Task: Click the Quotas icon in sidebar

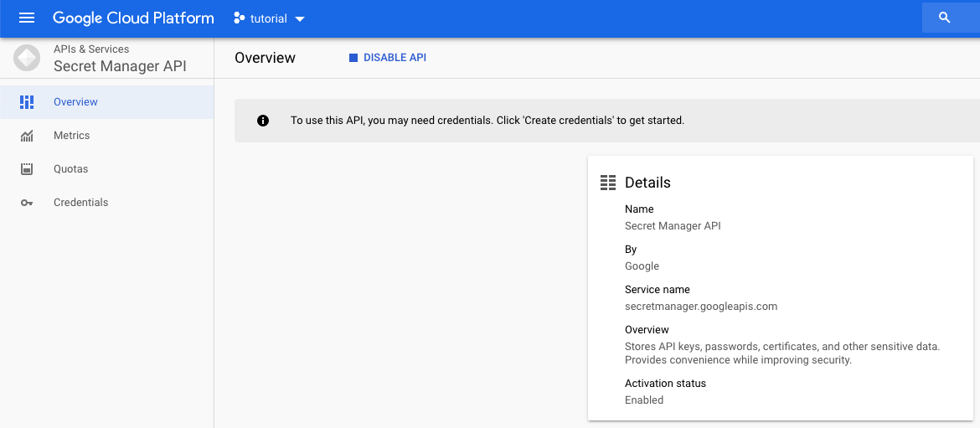Action: click(x=27, y=169)
